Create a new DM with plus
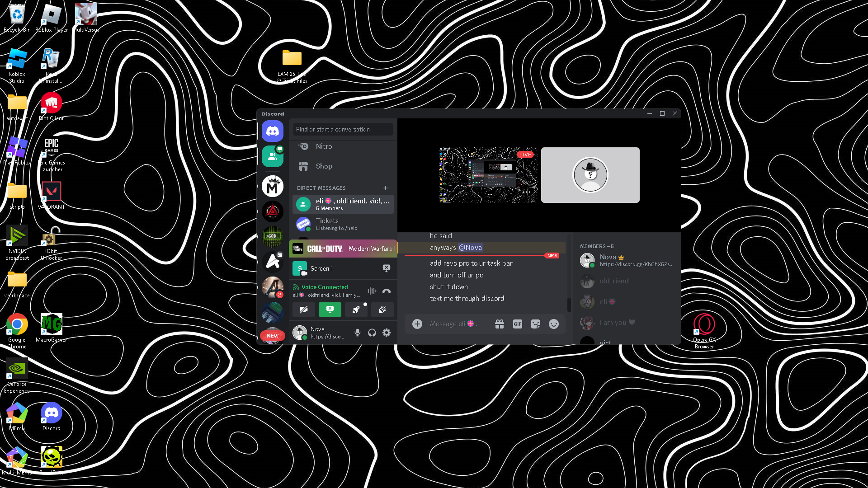The height and width of the screenshot is (488, 868). [x=385, y=188]
